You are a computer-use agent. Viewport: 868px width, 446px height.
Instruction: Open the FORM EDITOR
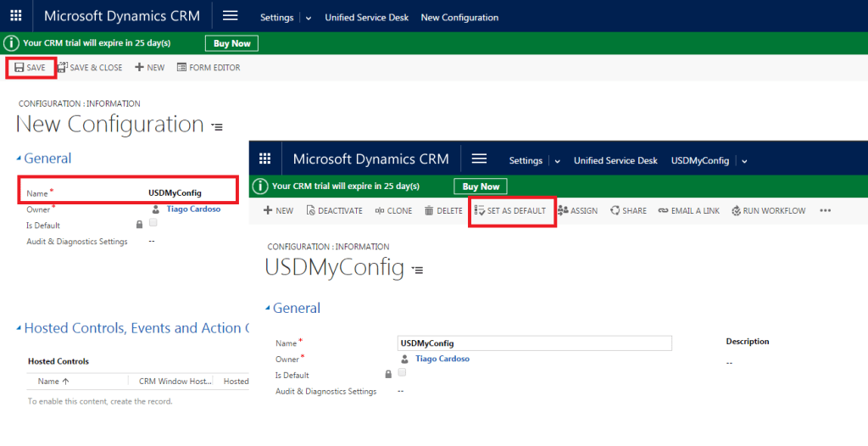coord(209,68)
